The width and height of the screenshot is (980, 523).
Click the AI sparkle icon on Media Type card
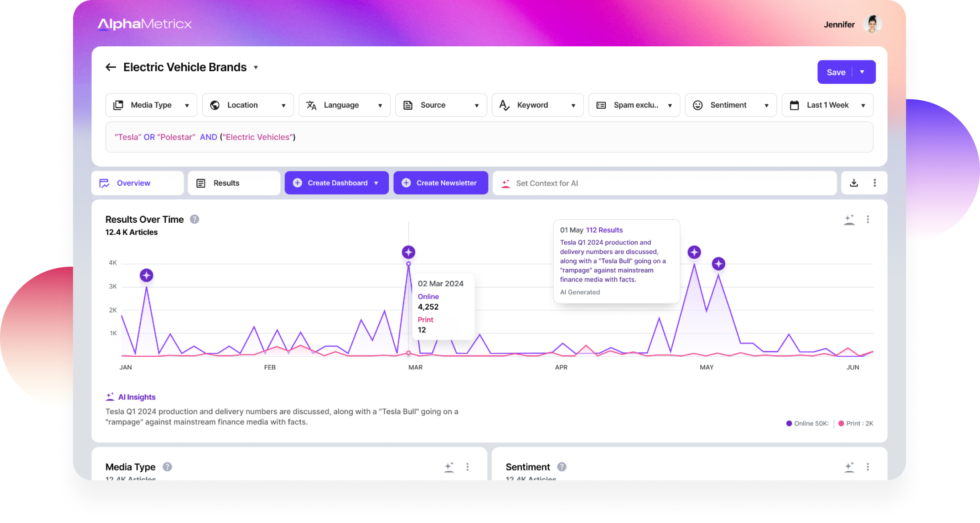(449, 467)
